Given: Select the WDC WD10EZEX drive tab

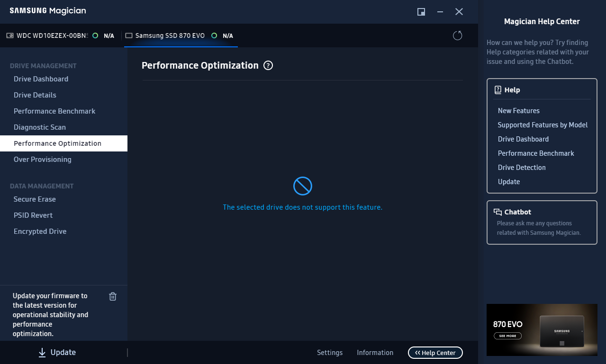Looking at the screenshot, I should 61,36.
